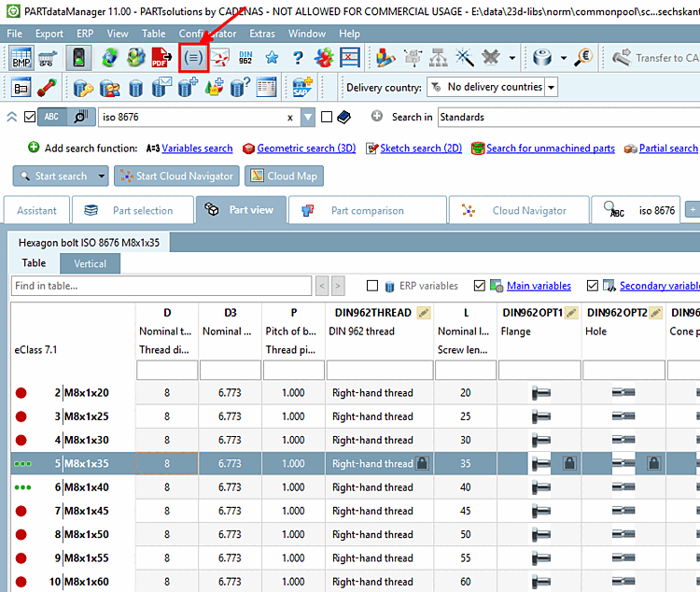The image size is (700, 592).
Task: Click the PDF export icon
Action: 161,58
